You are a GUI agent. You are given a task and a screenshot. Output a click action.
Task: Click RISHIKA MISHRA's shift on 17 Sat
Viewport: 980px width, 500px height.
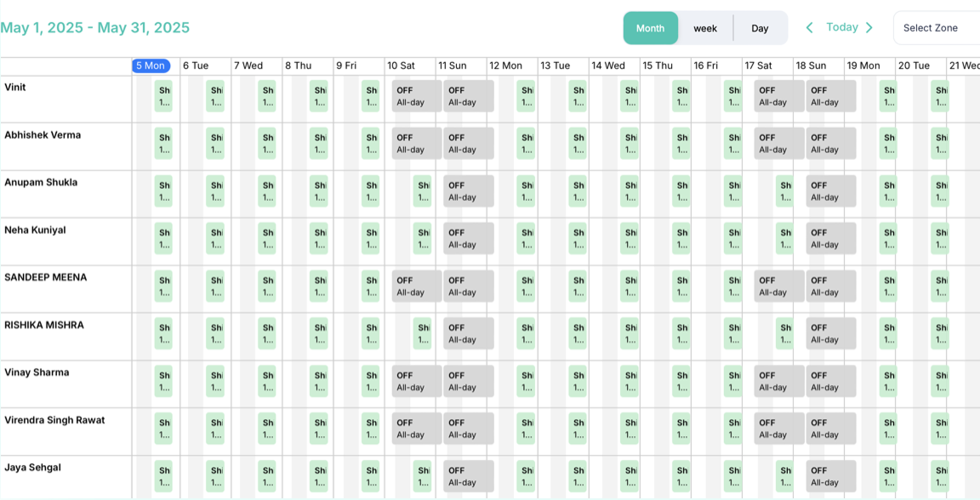click(784, 334)
